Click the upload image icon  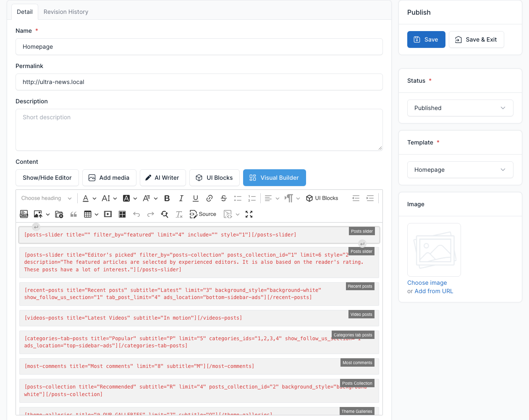38,214
